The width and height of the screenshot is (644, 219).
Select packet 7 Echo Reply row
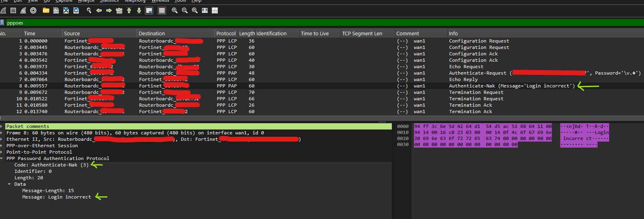322,79
